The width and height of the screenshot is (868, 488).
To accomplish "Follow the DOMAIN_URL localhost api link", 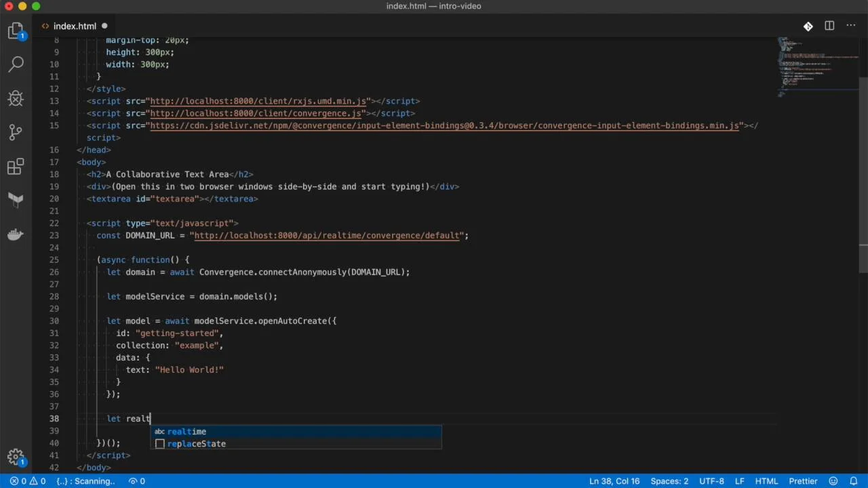I will click(328, 235).
